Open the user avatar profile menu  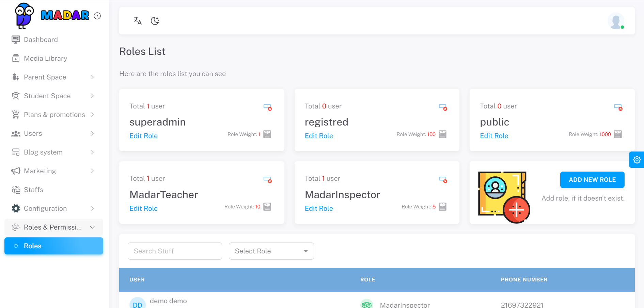(616, 21)
